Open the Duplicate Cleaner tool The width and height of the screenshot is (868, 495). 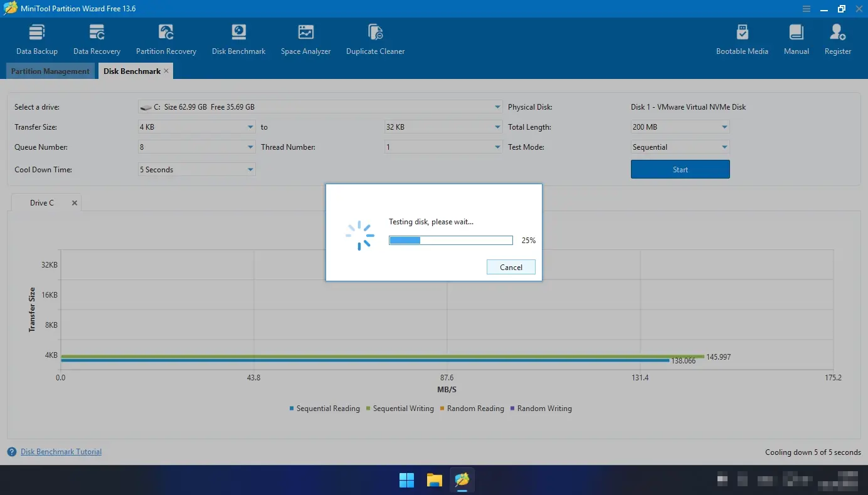(x=375, y=39)
